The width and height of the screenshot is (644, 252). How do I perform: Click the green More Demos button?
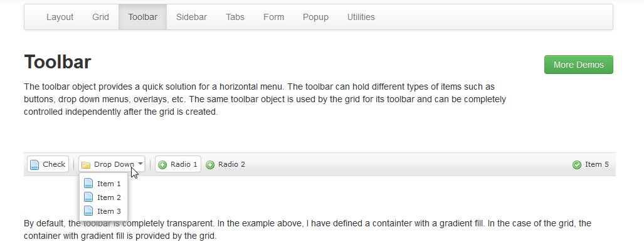tap(578, 65)
